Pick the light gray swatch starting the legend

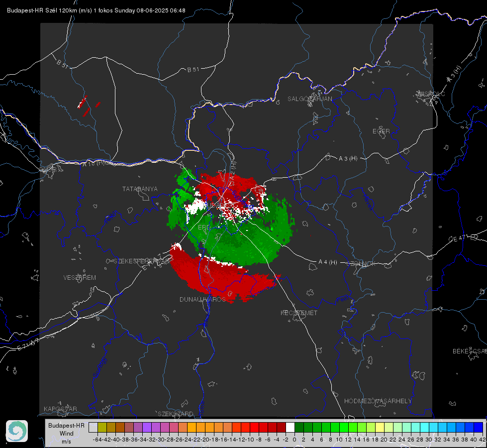point(93,427)
